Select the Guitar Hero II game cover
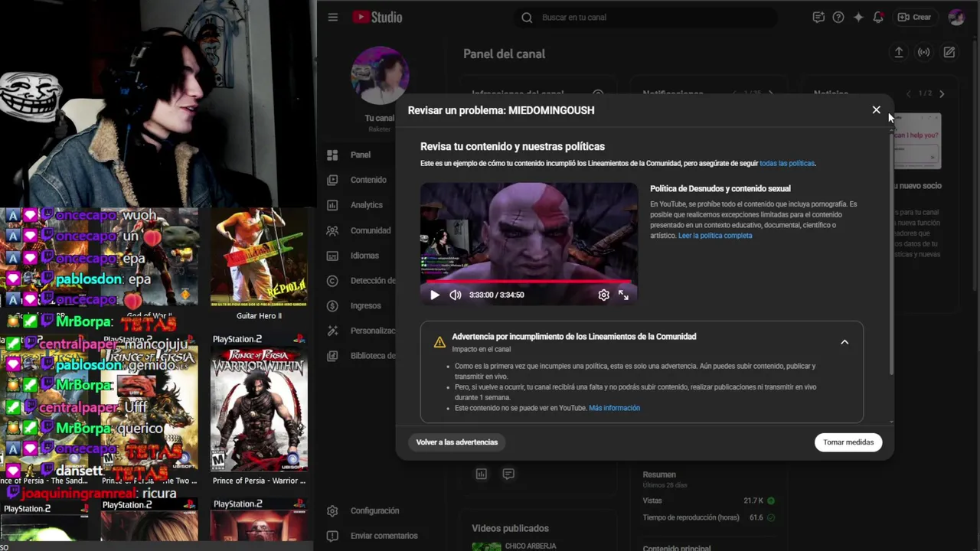Viewport: 980px width, 551px height. (259, 258)
